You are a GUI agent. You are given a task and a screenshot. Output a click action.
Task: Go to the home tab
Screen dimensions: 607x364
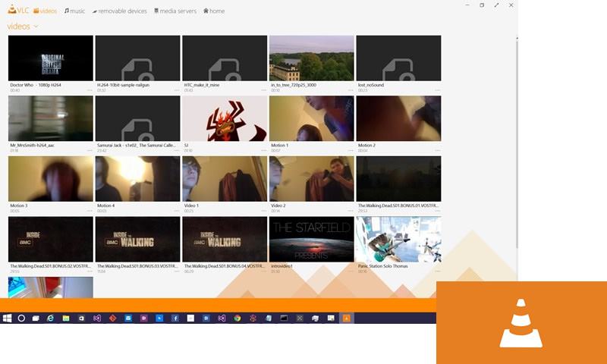(x=214, y=11)
